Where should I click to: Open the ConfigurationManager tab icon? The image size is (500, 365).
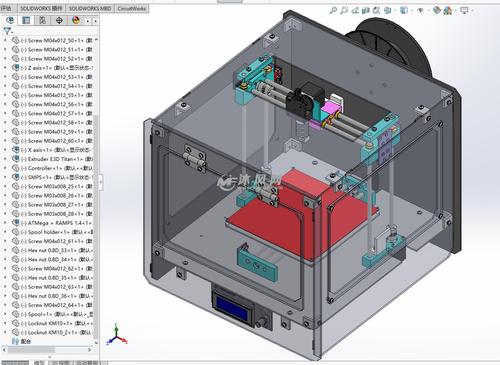43,21
